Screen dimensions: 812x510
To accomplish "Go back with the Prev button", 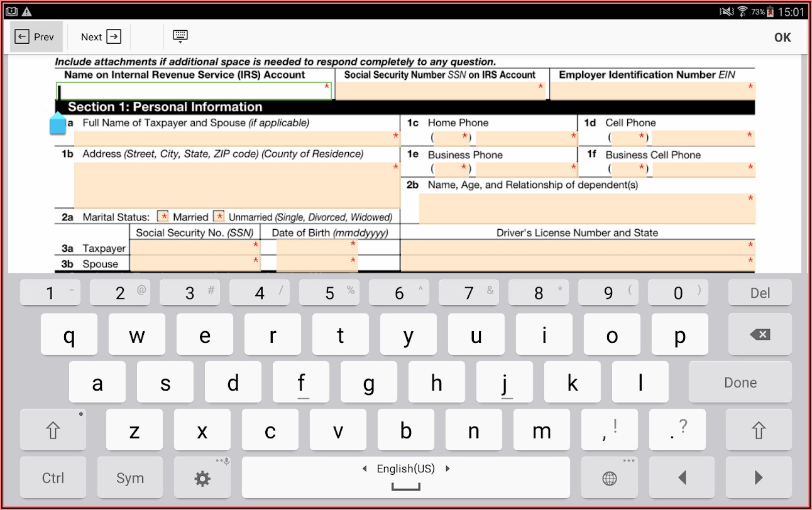I will (x=36, y=37).
